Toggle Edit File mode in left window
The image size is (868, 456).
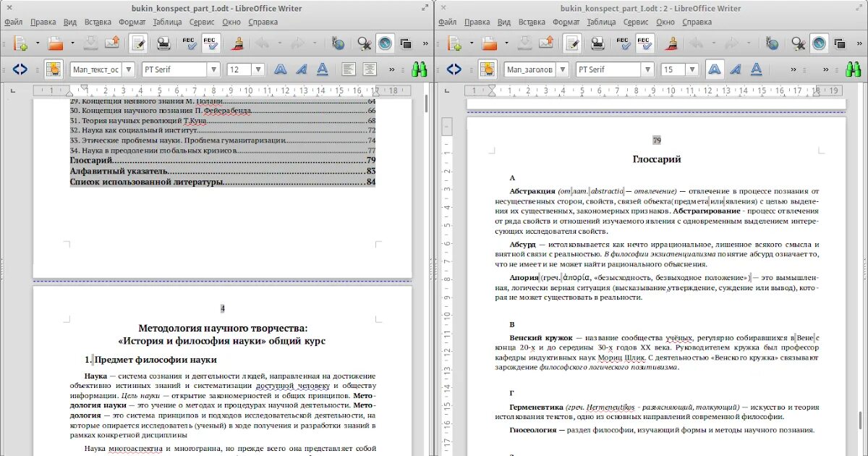click(138, 43)
